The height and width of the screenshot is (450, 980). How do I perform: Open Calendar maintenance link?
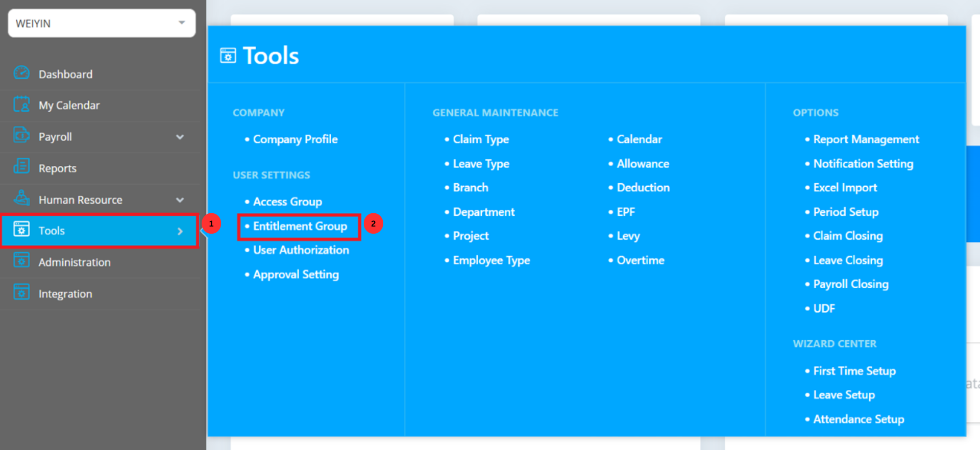coord(639,139)
